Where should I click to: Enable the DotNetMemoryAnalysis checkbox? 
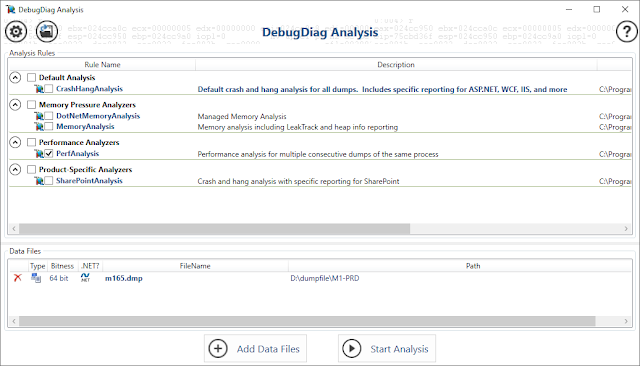(49, 116)
